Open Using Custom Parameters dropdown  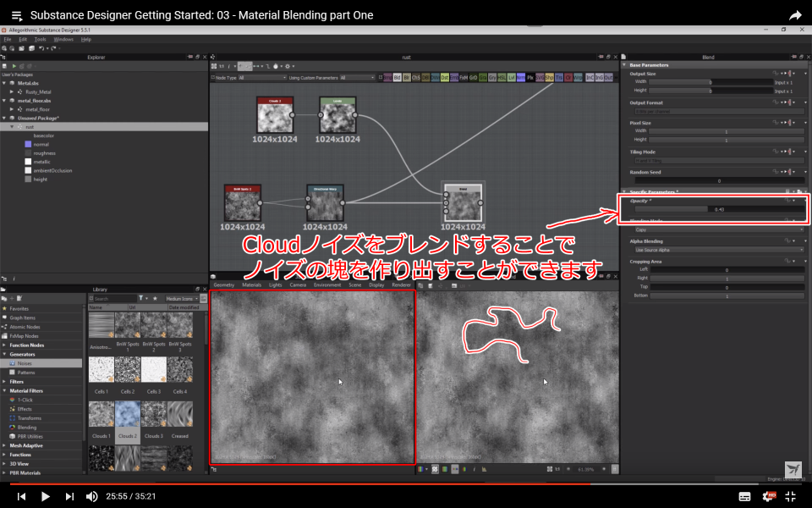[357, 78]
